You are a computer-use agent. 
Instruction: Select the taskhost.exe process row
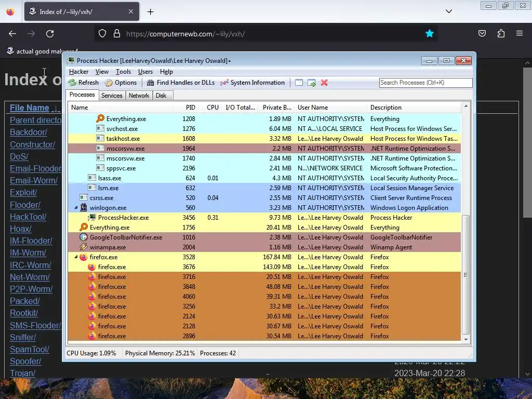point(264,138)
